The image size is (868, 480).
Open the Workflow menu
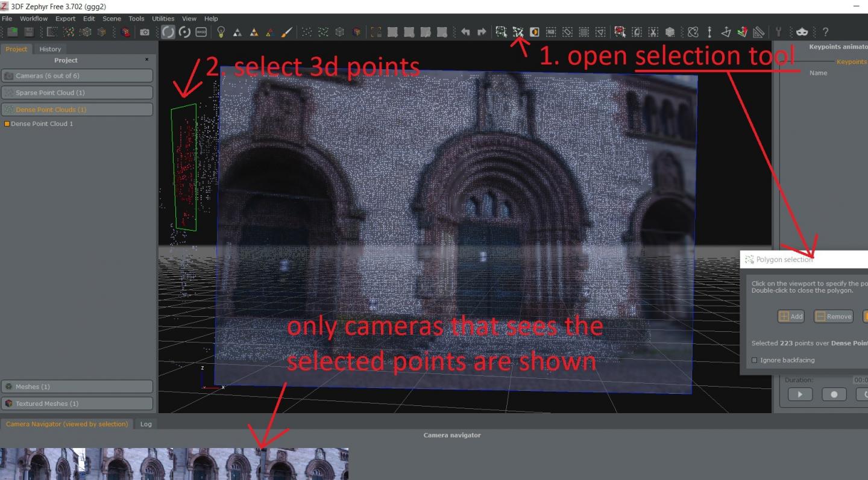pos(34,19)
